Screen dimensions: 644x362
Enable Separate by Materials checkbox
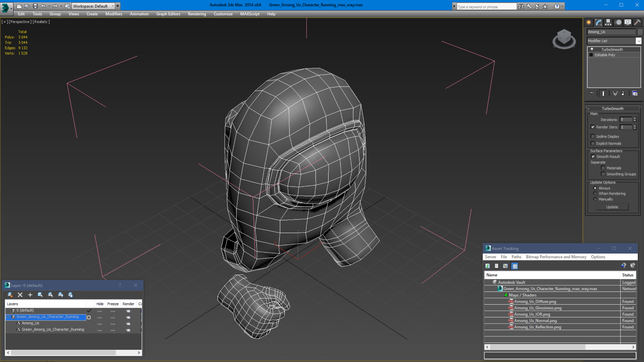coord(603,168)
